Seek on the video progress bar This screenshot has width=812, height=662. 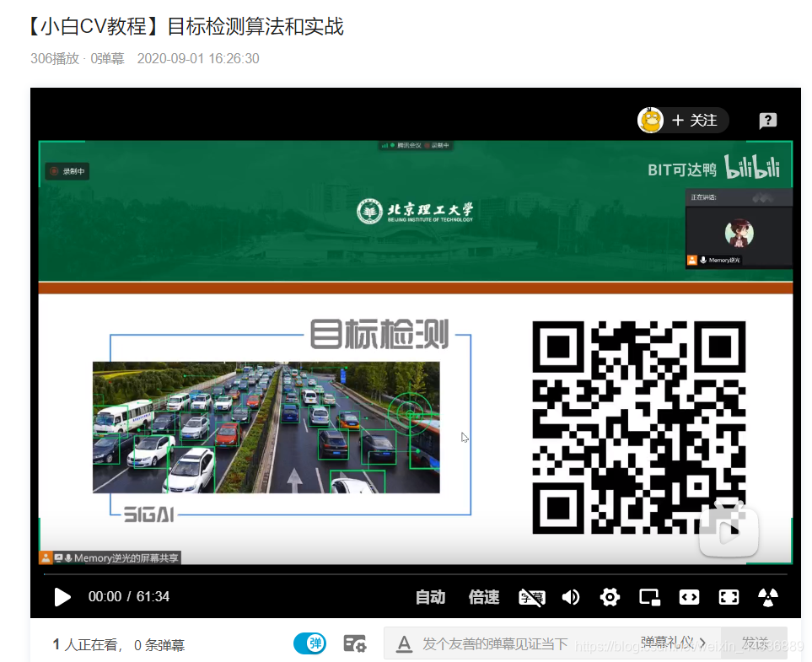(416, 574)
